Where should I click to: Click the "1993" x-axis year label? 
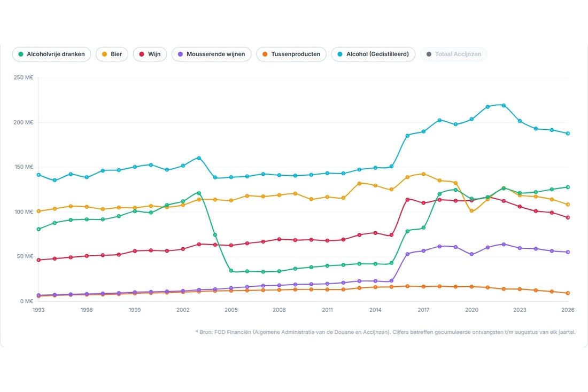click(x=38, y=310)
